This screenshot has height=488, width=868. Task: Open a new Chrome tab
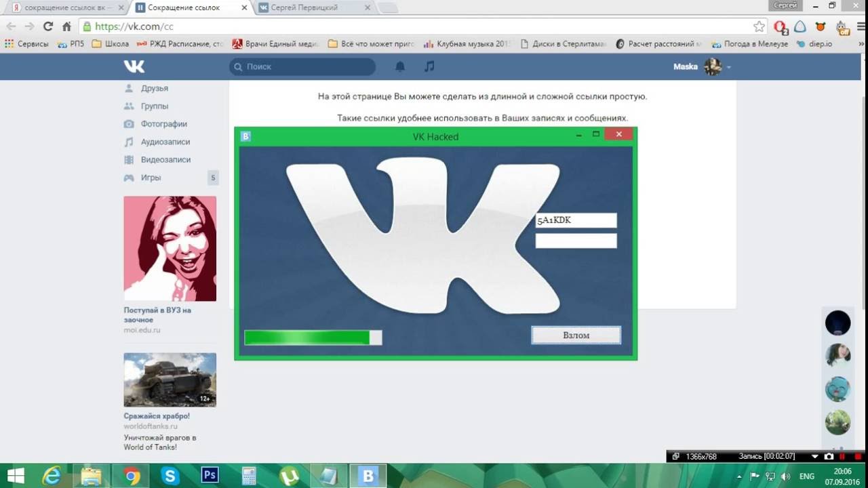(387, 8)
